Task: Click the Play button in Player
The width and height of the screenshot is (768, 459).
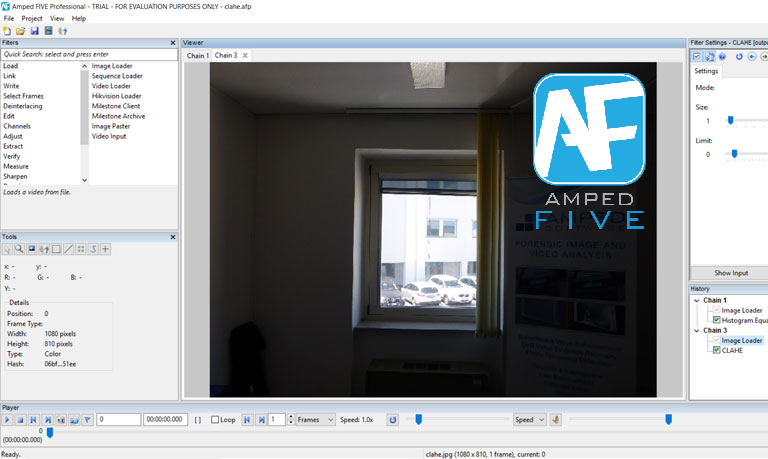Action: click(7, 420)
